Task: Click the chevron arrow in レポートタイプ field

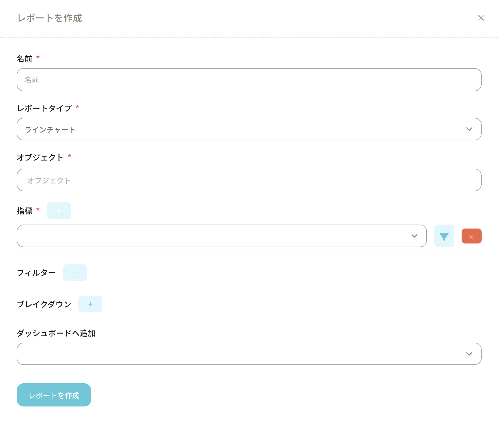Action: click(x=469, y=129)
